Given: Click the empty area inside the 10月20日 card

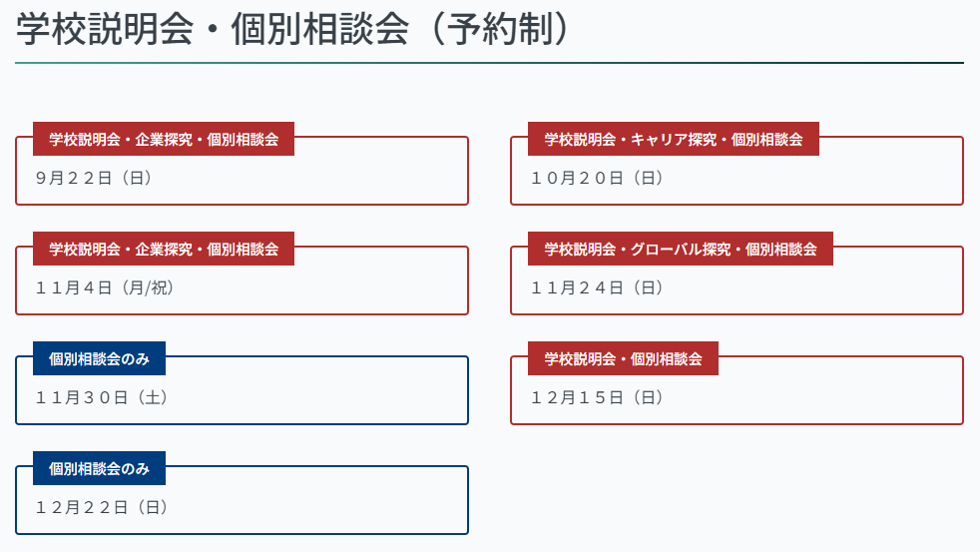Looking at the screenshot, I should click(x=812, y=180).
